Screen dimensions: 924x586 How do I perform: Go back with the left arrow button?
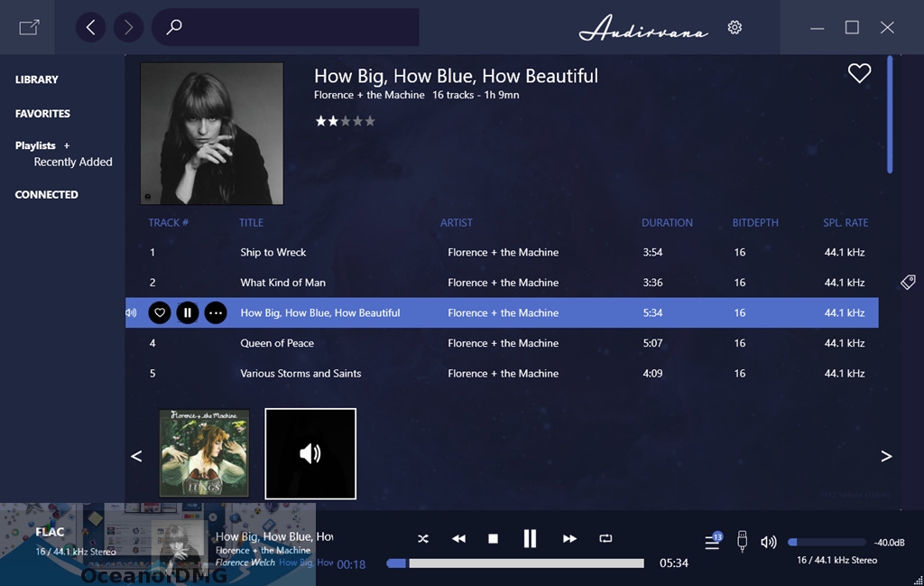pyautogui.click(x=91, y=27)
